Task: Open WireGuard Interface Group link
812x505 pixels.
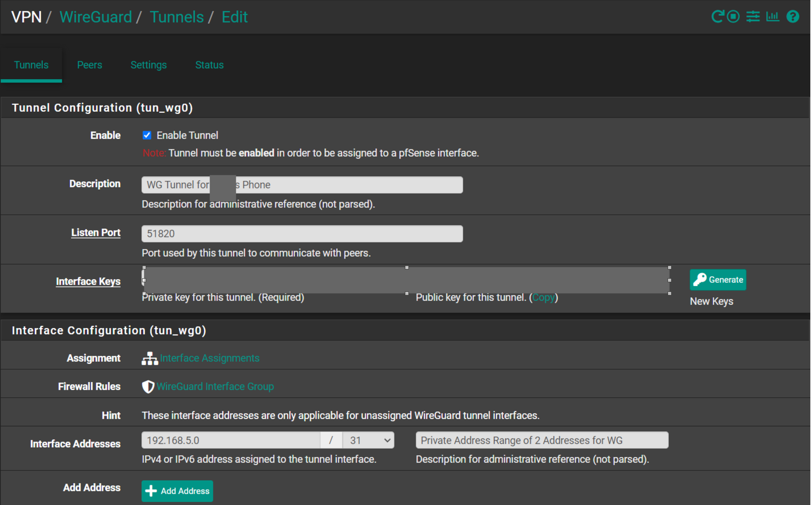Action: (215, 387)
